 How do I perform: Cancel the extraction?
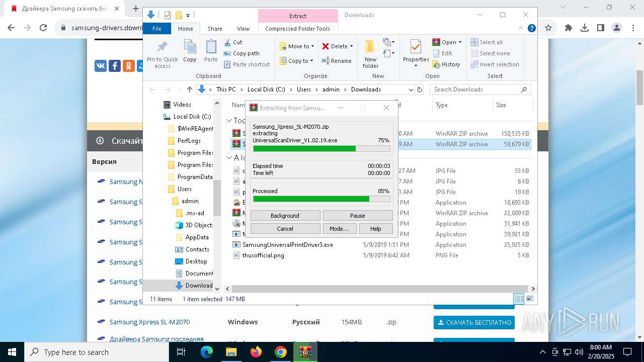click(285, 228)
